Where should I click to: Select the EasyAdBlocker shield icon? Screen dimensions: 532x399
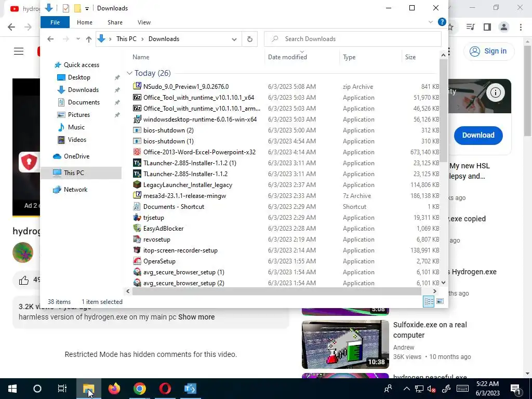[137, 228]
